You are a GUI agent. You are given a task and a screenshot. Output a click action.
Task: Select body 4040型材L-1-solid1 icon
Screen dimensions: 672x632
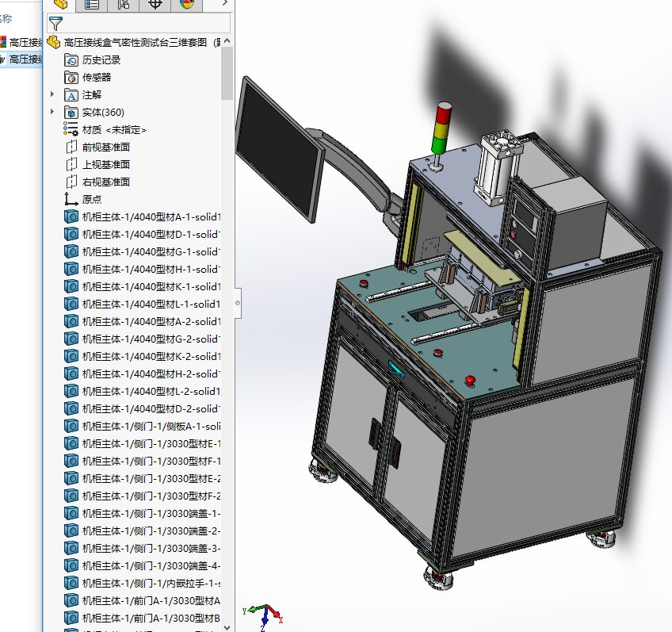(71, 304)
